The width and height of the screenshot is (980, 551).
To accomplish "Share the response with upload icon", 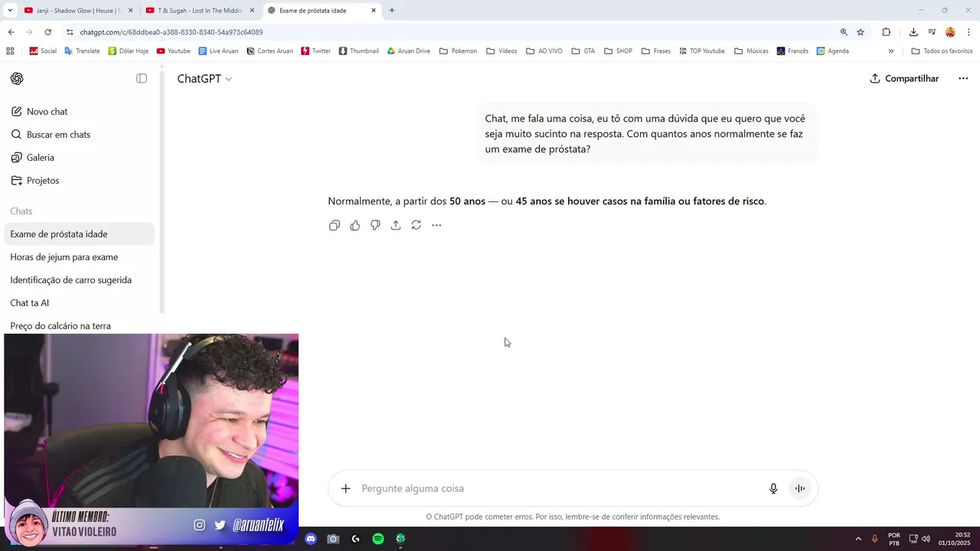I will [x=396, y=225].
